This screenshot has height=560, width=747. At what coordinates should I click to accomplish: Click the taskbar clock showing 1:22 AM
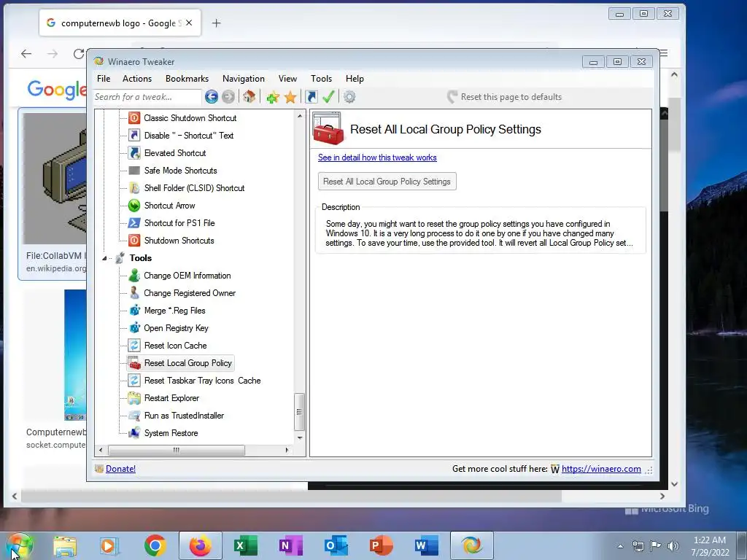tap(710, 546)
